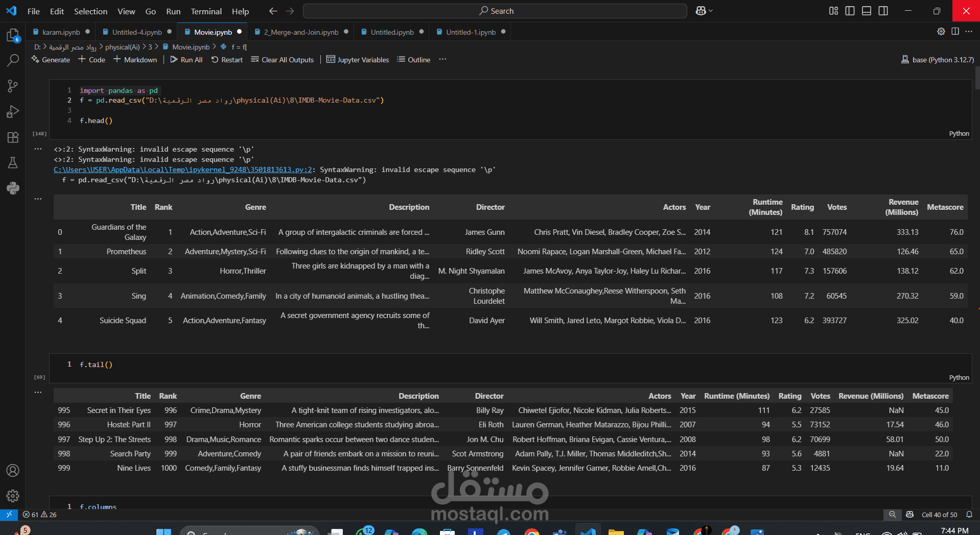Open the Run and Debug view

tap(13, 111)
